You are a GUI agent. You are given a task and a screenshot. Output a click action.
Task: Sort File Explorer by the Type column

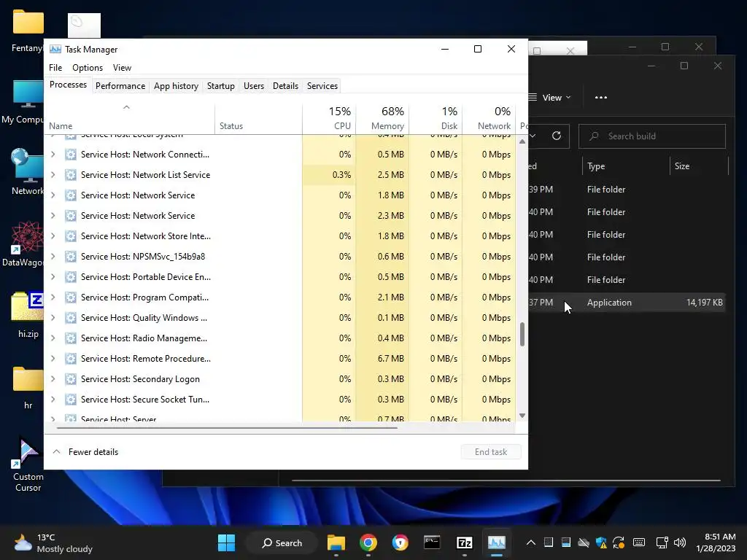pos(625,166)
